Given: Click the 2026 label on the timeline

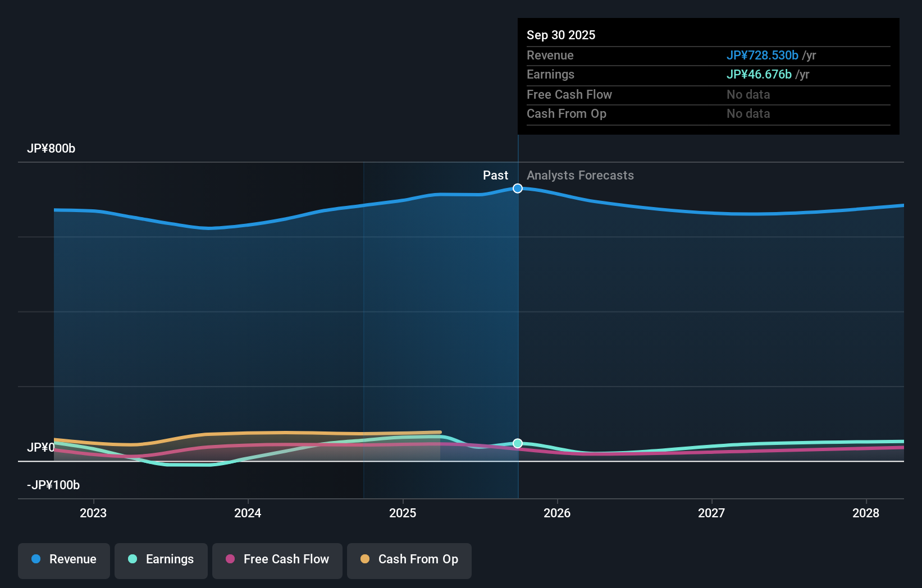Looking at the screenshot, I should click(x=557, y=513).
